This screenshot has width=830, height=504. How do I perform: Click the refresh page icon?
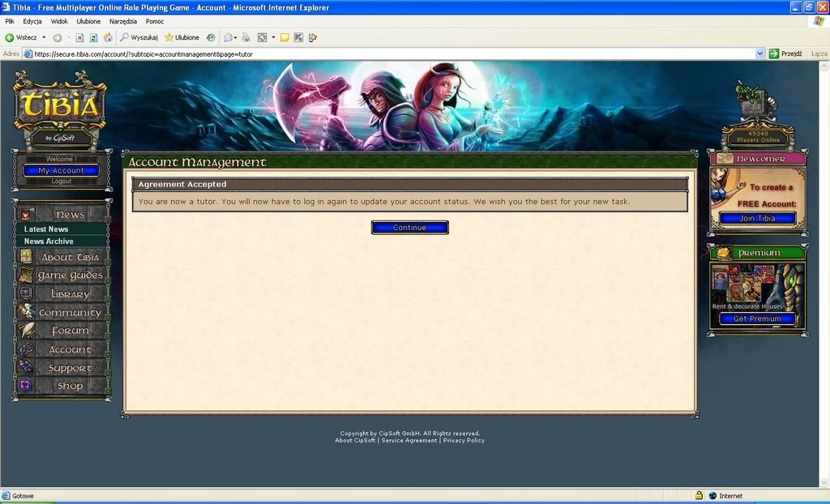point(94,37)
